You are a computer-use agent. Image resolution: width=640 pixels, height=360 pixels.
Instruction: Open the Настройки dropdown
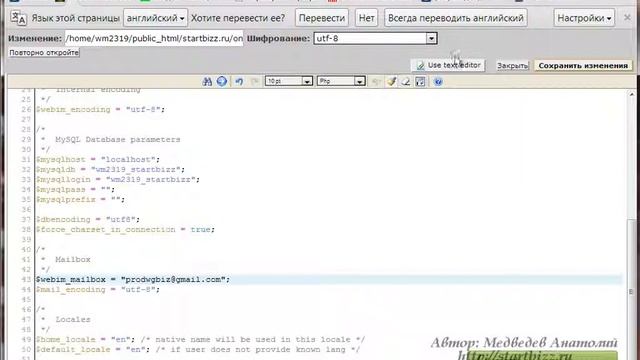point(584,18)
